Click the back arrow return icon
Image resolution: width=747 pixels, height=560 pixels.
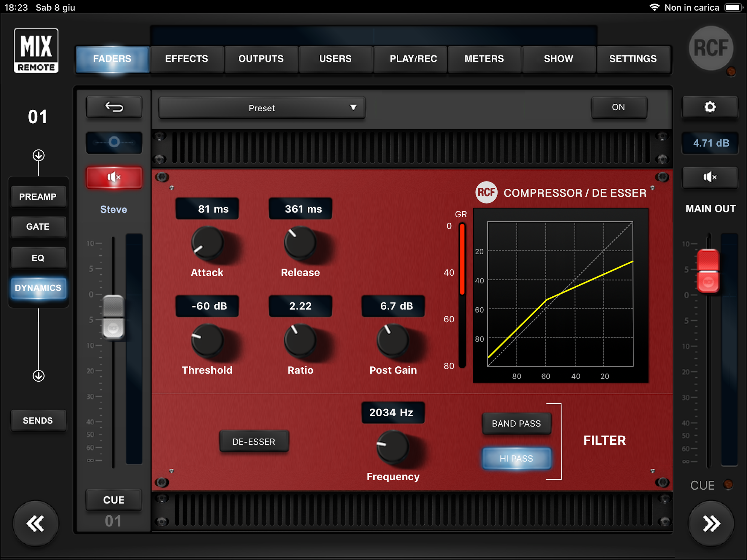(114, 107)
